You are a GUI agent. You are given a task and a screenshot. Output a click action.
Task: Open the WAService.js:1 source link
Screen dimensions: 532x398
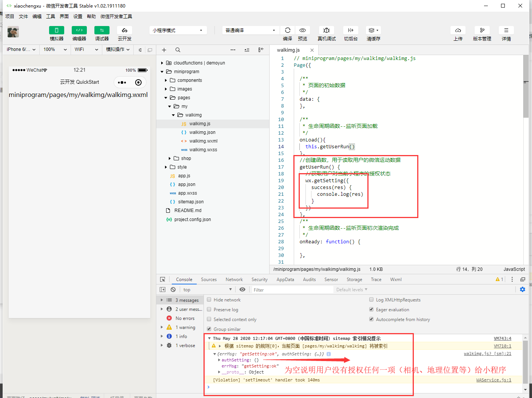click(x=494, y=380)
